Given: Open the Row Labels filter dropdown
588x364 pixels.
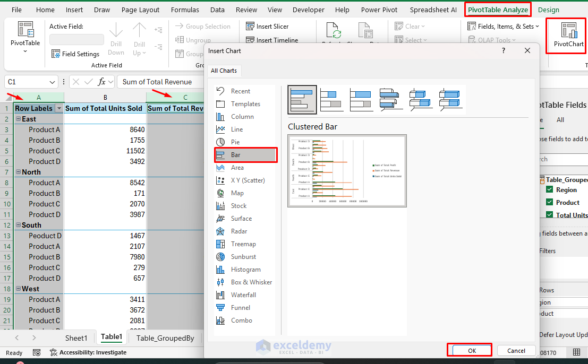Looking at the screenshot, I should coord(58,108).
